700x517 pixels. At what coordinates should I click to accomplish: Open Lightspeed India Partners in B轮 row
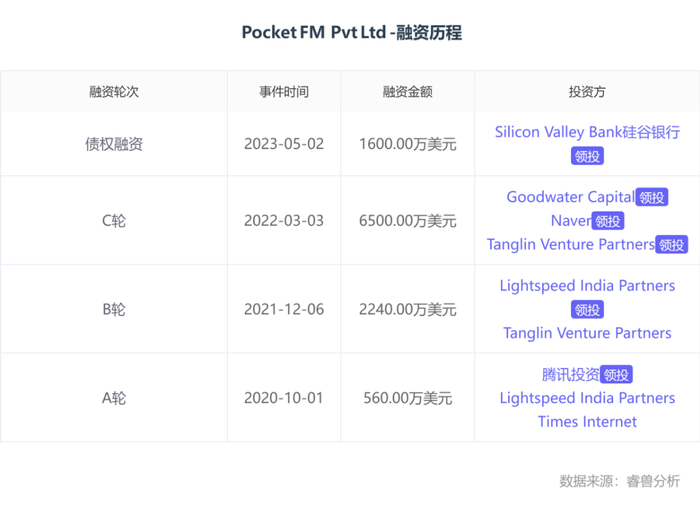(587, 286)
